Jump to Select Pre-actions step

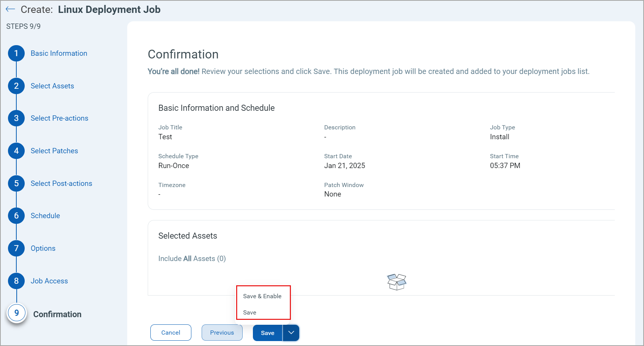[x=59, y=118]
